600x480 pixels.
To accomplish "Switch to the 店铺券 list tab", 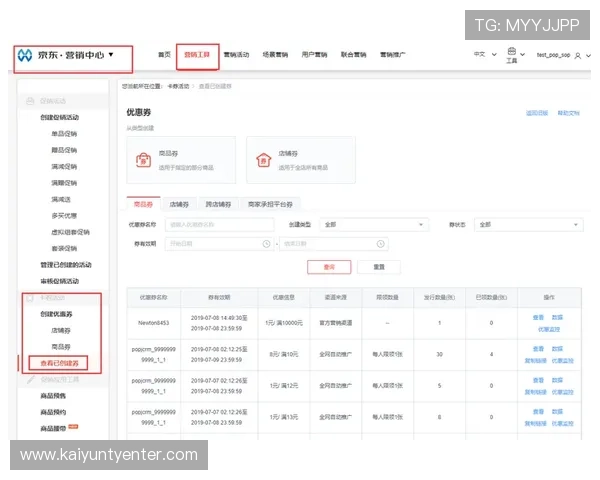I will pyautogui.click(x=179, y=204).
